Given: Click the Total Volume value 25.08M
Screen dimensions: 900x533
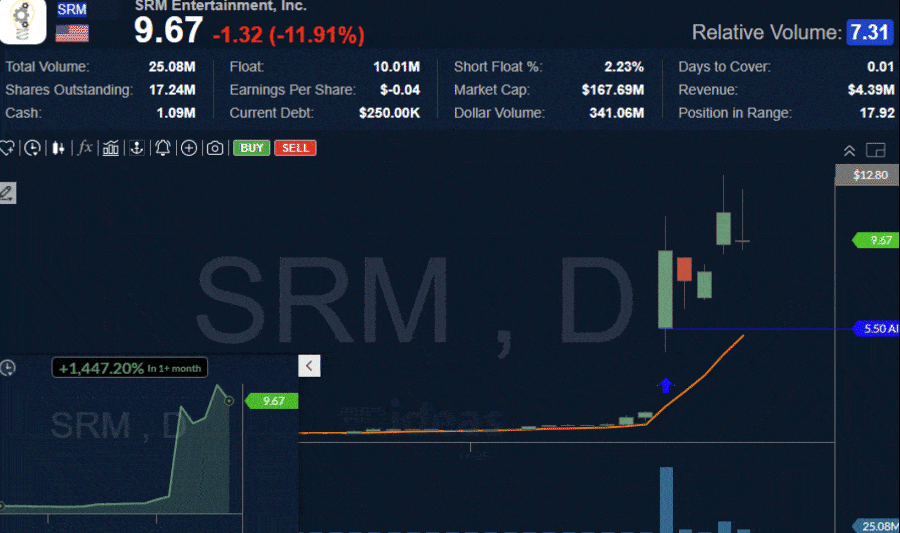Looking at the screenshot, I should 172,67.
